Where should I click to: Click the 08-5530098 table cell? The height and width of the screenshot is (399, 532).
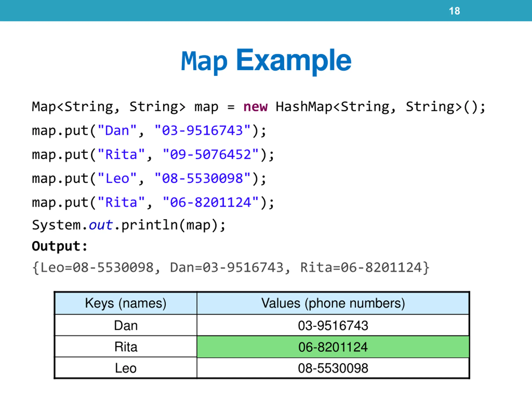click(x=333, y=368)
